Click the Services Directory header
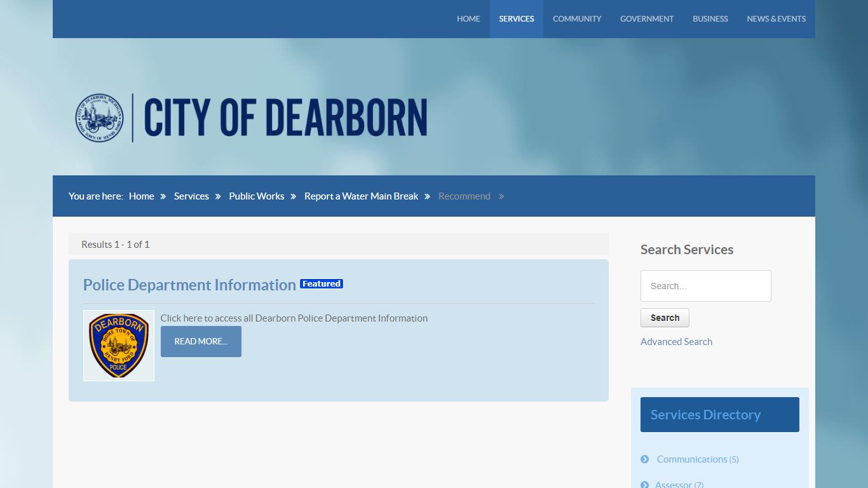Viewport: 868px width, 488px height. pos(720,414)
